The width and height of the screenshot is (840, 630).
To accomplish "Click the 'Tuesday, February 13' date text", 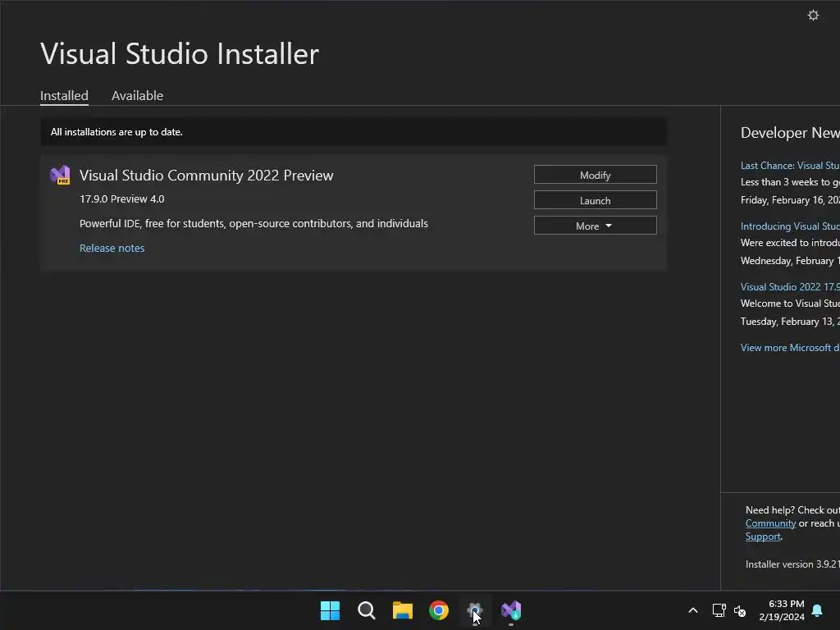I will [790, 322].
